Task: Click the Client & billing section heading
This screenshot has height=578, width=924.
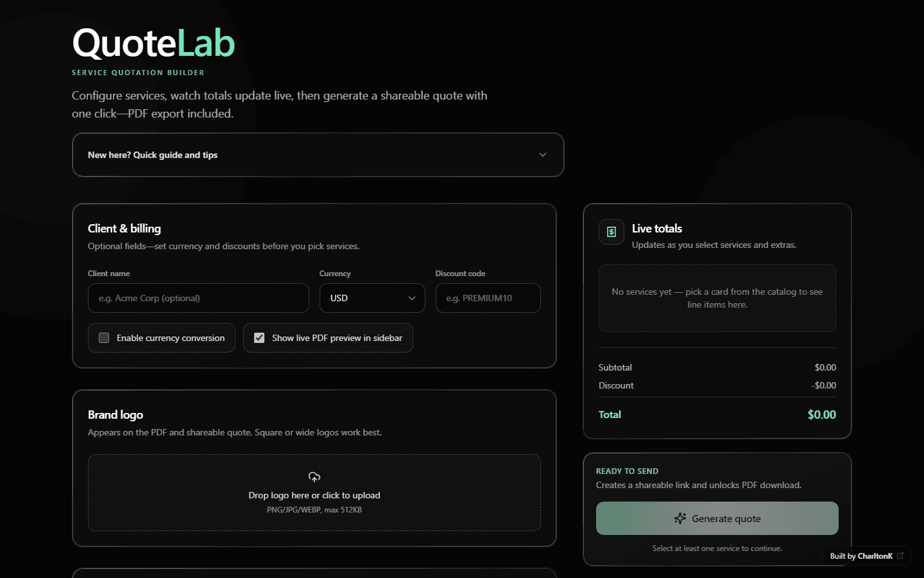Action: (124, 228)
